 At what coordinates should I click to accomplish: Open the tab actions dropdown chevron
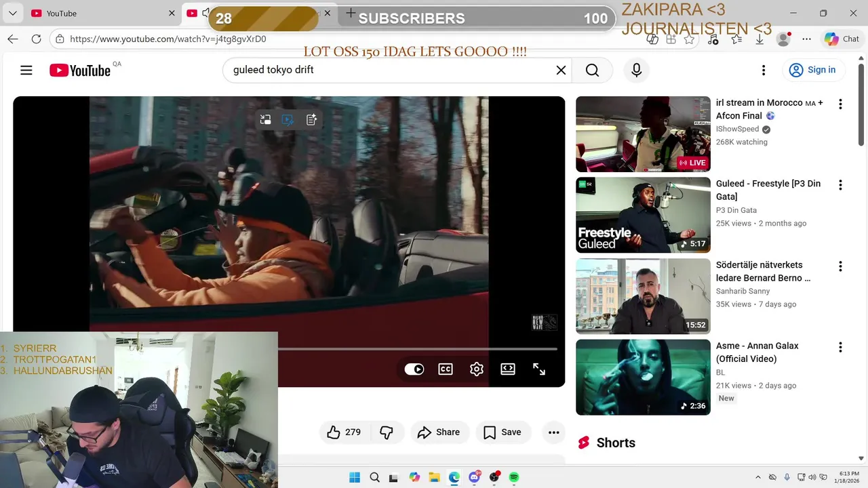13,13
